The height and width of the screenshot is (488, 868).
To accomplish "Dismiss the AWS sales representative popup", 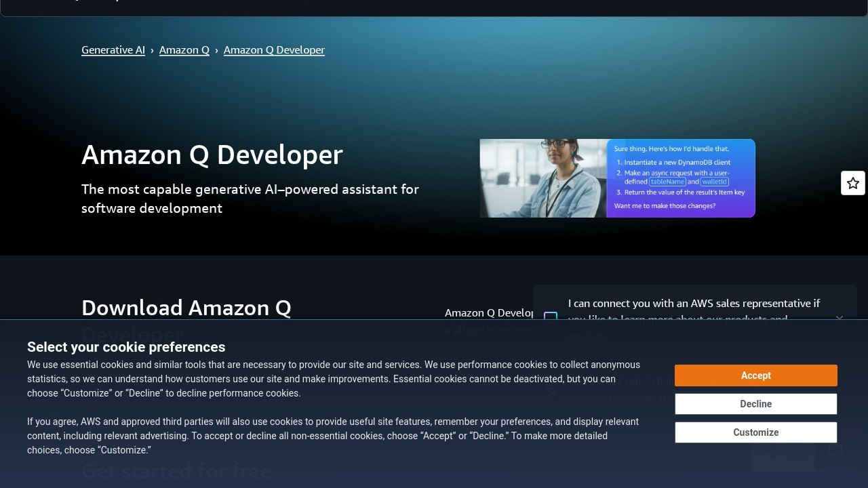I will [840, 318].
